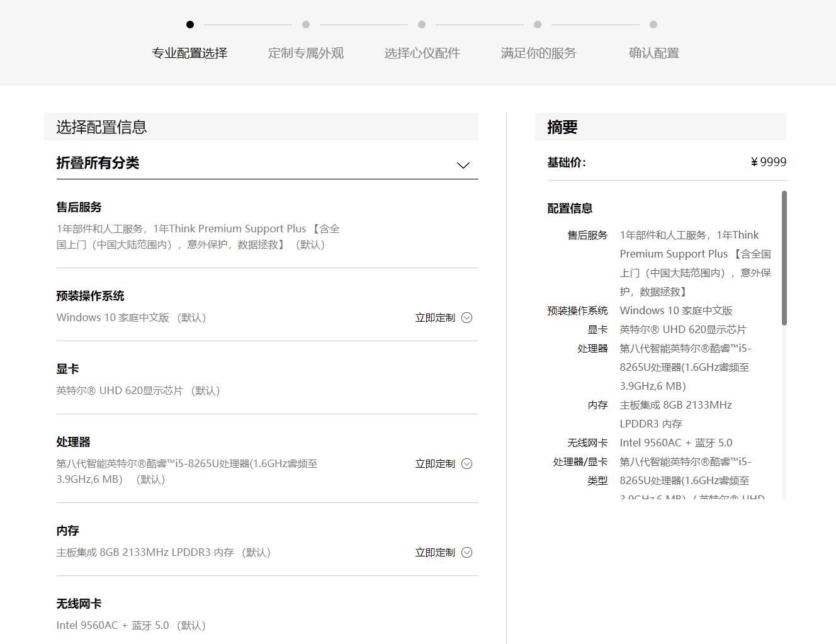Click the summary panel's vertical scrollbar
The height and width of the screenshot is (644, 836).
pyautogui.click(x=784, y=258)
